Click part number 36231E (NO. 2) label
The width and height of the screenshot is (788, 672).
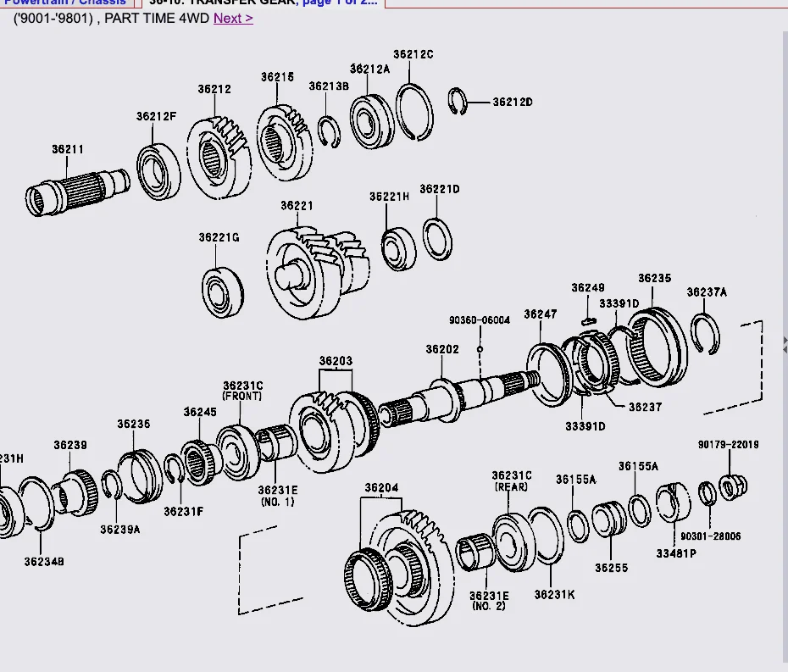(x=489, y=601)
